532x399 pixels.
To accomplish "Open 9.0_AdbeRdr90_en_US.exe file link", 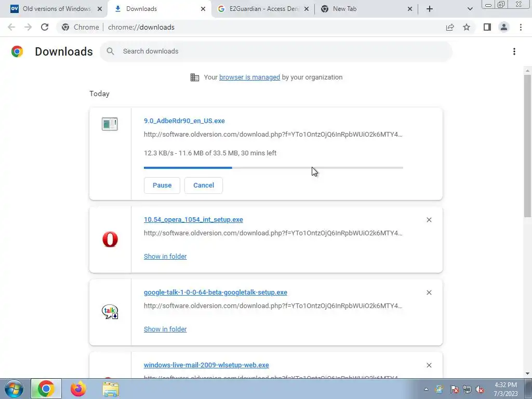I will coord(184,121).
